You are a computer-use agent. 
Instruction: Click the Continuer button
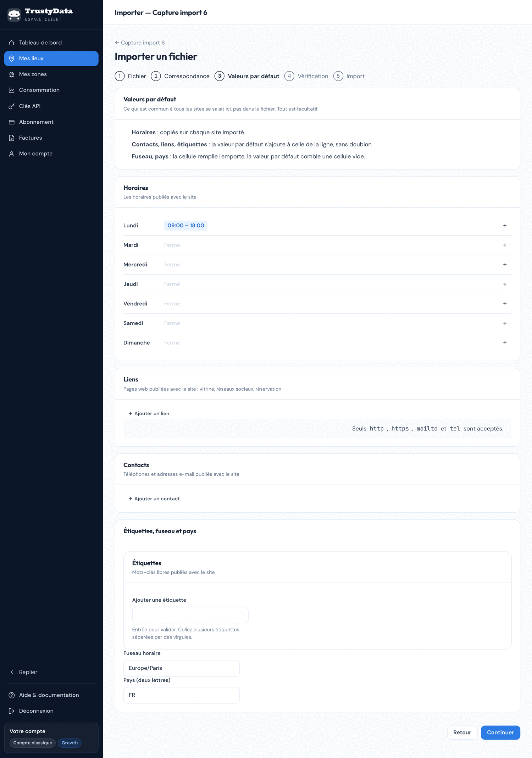pyautogui.click(x=500, y=732)
